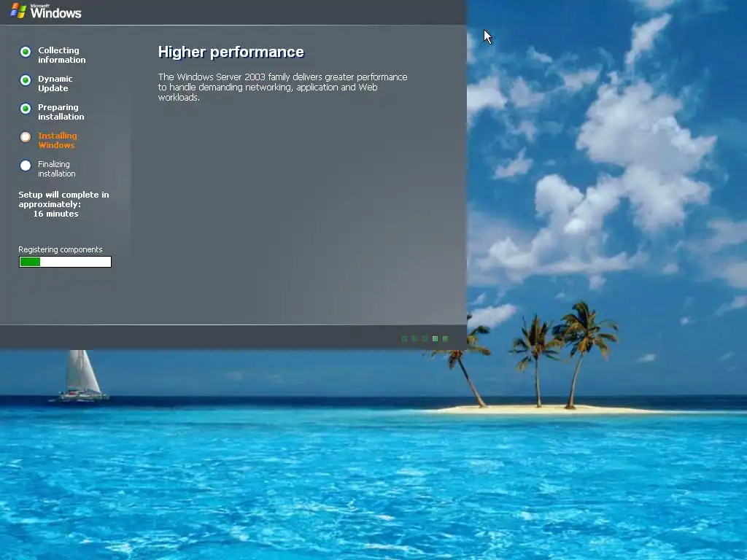
Task: Click the 'Finalizing installation' step label
Action: point(57,169)
